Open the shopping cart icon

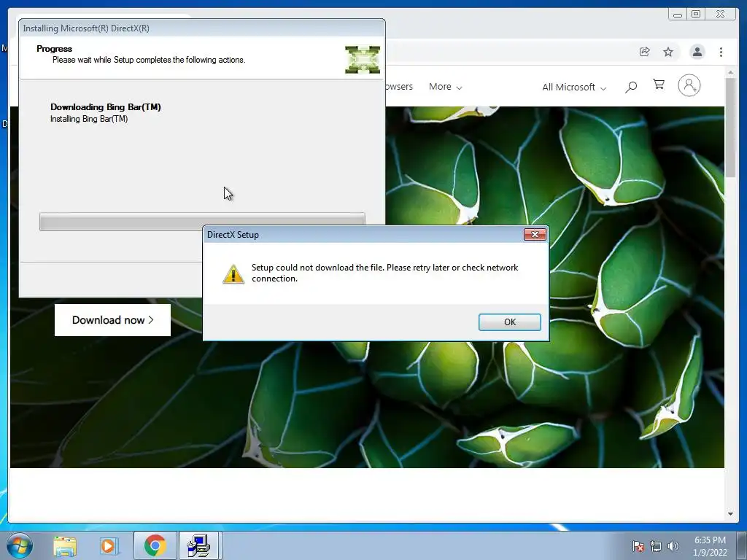659,85
